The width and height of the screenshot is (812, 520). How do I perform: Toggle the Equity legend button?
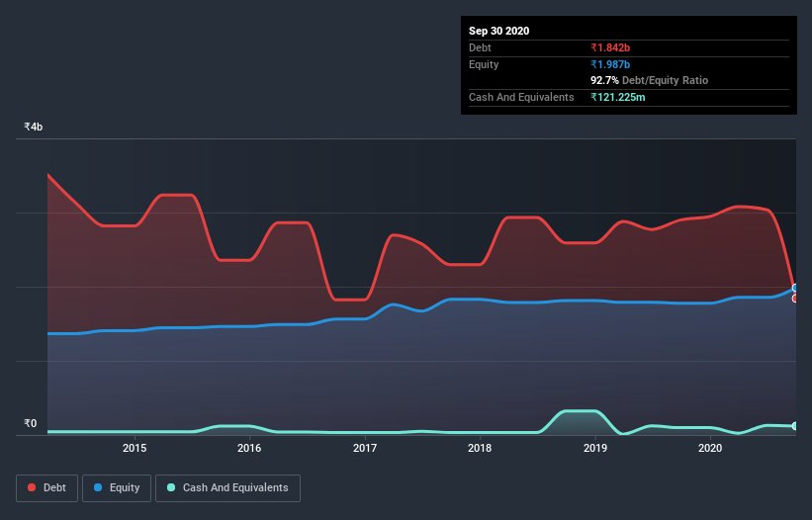[x=117, y=488]
